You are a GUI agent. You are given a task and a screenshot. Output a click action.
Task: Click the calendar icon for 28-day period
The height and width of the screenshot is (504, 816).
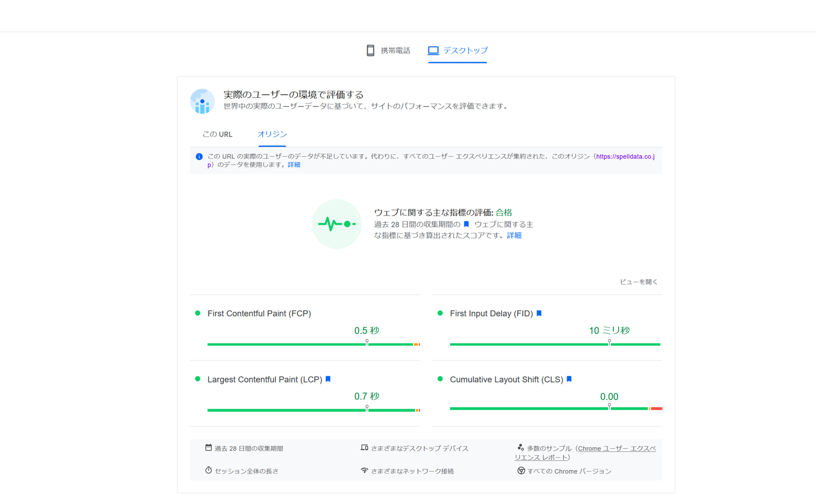(x=208, y=448)
